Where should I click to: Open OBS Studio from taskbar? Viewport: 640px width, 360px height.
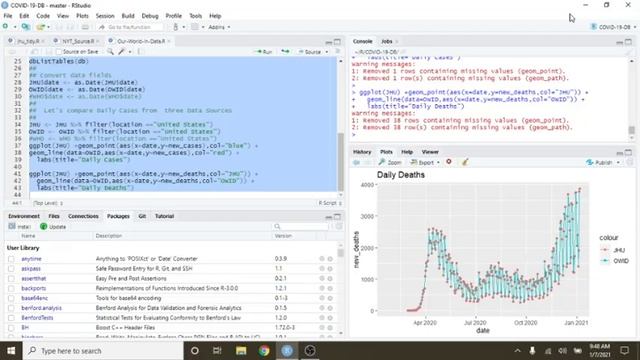310,351
